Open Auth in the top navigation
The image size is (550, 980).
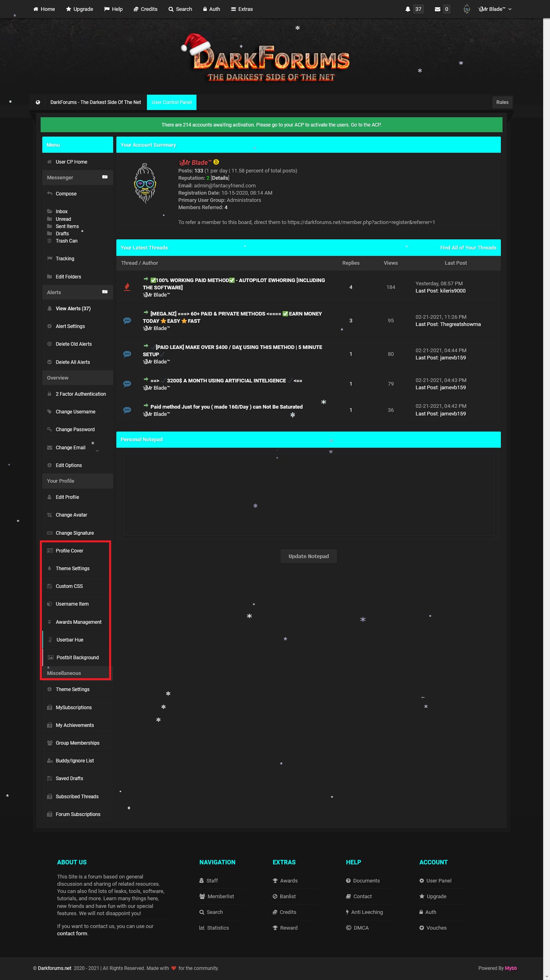click(211, 9)
